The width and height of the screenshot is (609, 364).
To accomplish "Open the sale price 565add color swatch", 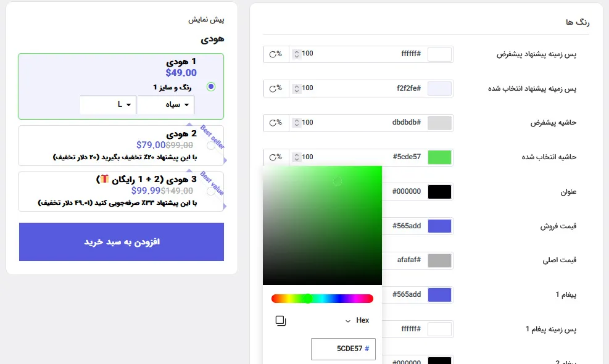I will tap(440, 226).
